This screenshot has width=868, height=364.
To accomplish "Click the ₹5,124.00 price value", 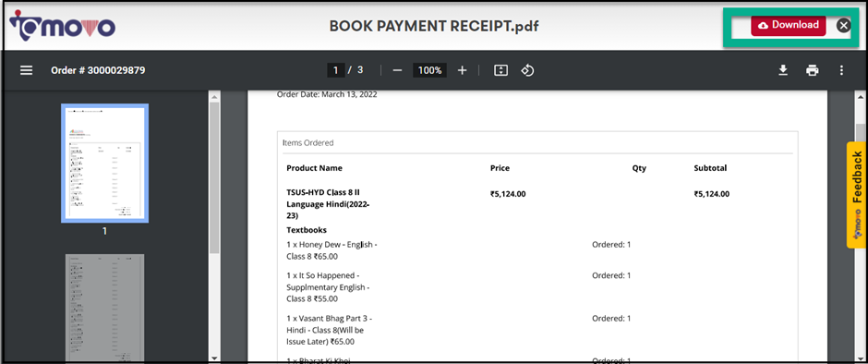I will pyautogui.click(x=508, y=194).
